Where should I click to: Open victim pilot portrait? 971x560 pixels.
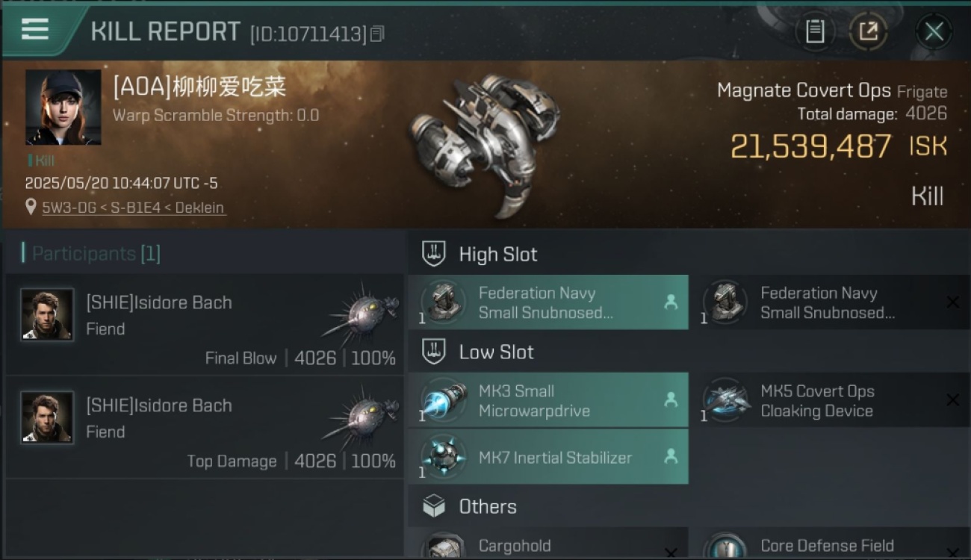pyautogui.click(x=63, y=108)
